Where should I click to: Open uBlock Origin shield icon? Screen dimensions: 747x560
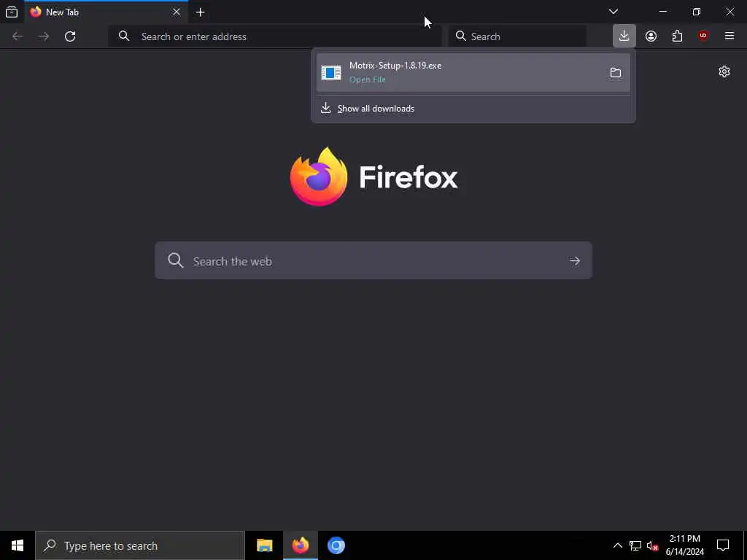click(x=703, y=36)
